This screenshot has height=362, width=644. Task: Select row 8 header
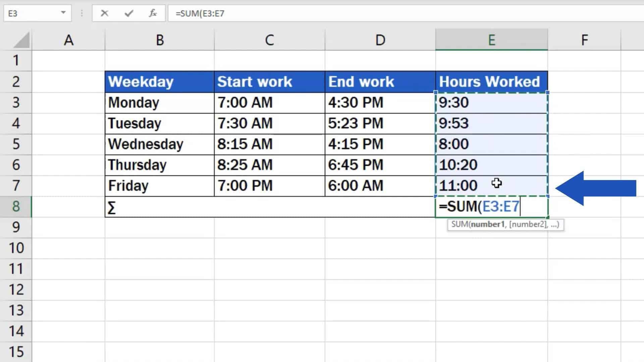click(16, 207)
